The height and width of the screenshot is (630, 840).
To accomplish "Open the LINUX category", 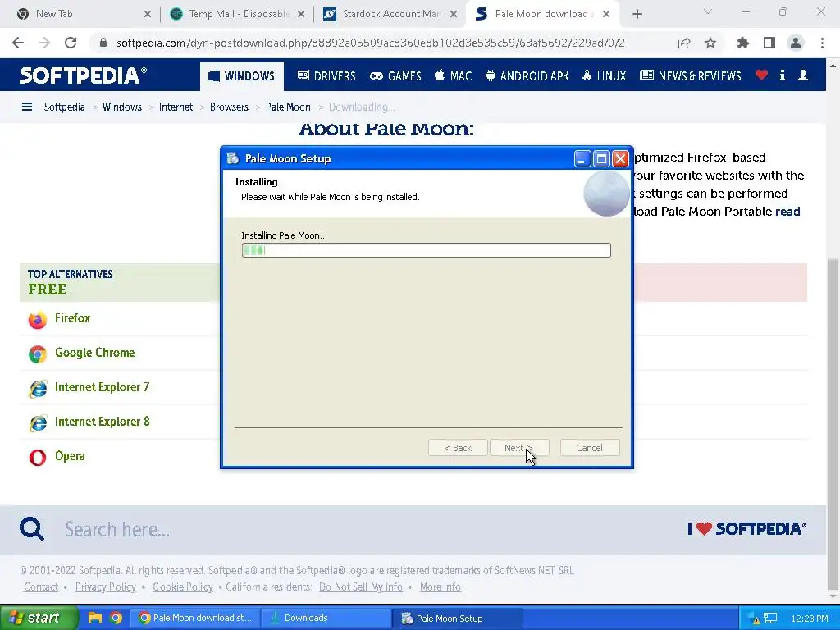I will [x=604, y=75].
